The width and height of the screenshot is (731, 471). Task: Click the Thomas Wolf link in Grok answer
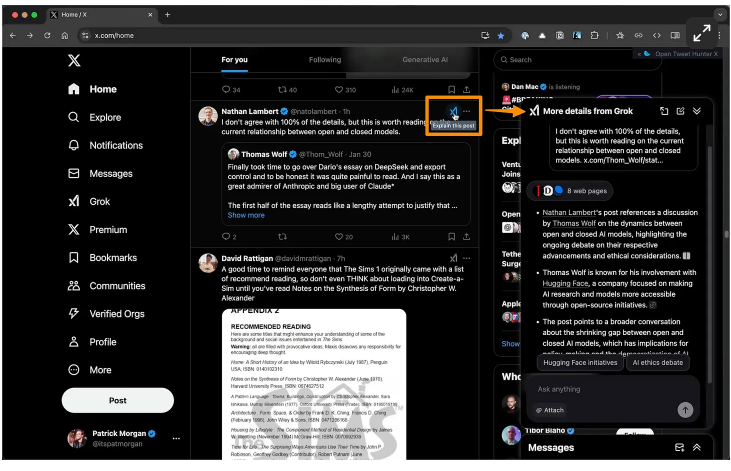pyautogui.click(x=574, y=223)
